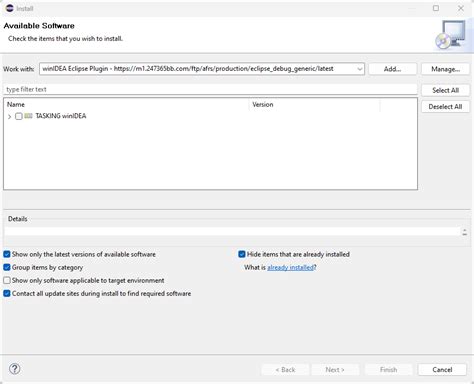Click the help question mark icon
Viewport: 474px width, 384px height.
[15, 369]
